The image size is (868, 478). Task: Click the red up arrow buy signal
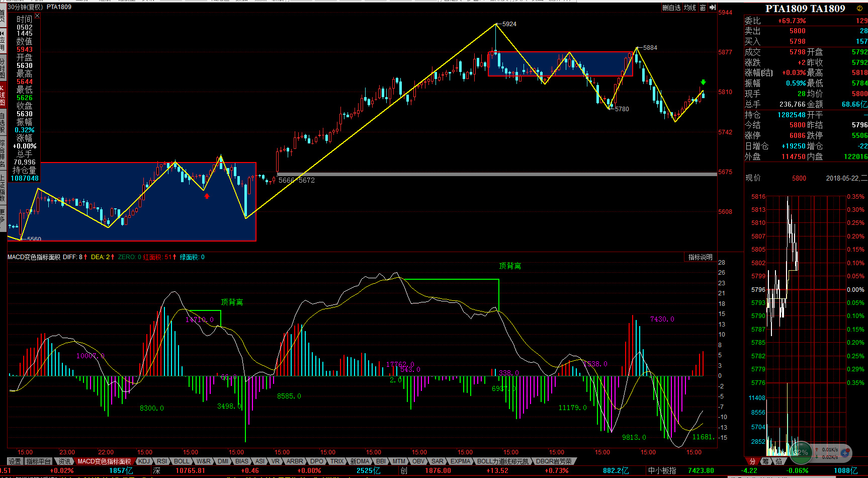207,196
